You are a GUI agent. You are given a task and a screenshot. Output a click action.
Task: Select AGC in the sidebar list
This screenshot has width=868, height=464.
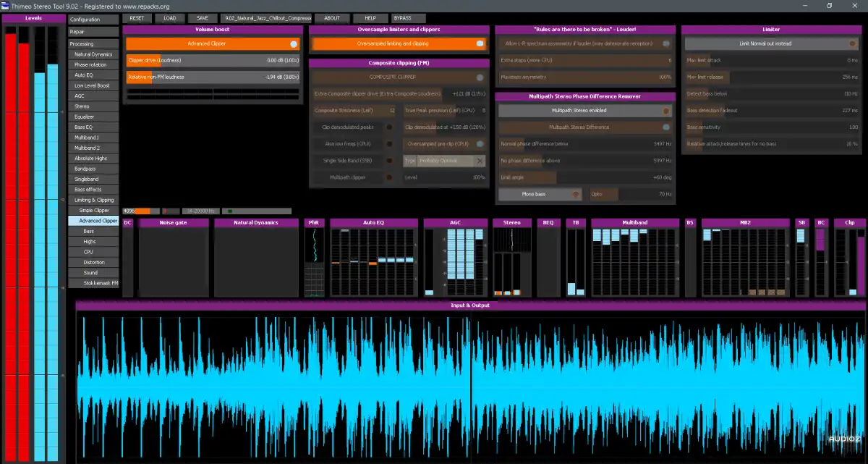click(93, 96)
